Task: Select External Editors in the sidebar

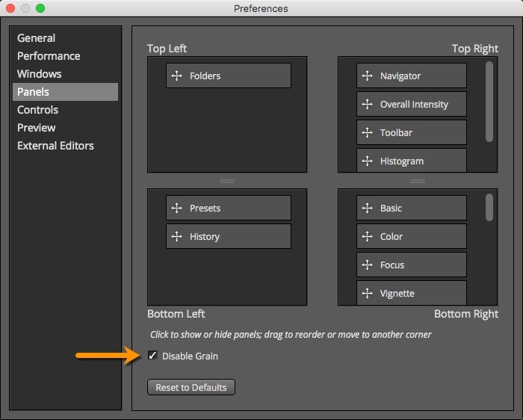Action: point(55,146)
